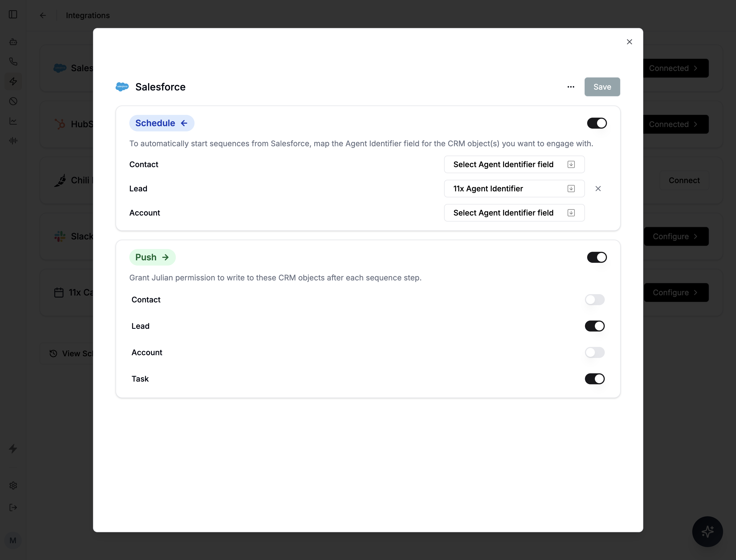
Task: Disable Push permission for Lead
Action: 595,326
